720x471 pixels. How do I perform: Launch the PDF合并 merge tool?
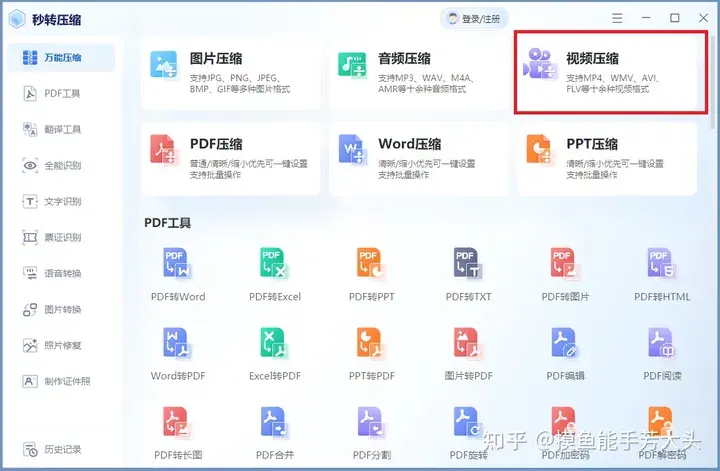point(275,433)
